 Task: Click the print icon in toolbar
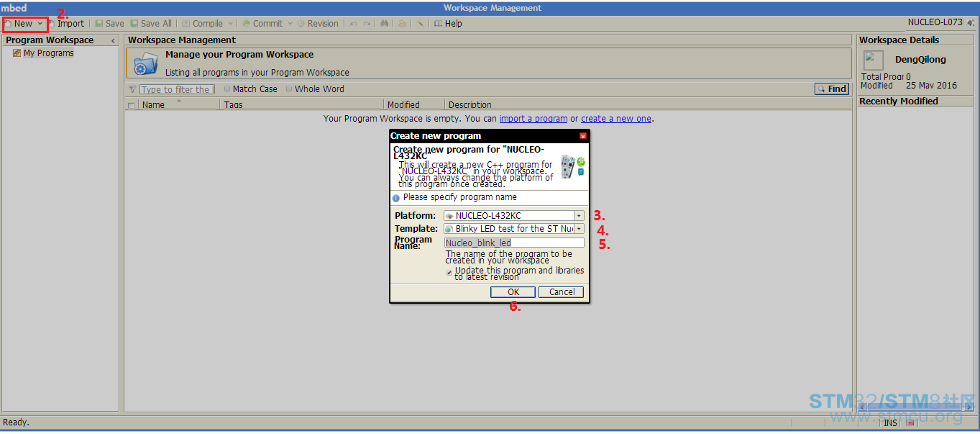click(x=402, y=24)
